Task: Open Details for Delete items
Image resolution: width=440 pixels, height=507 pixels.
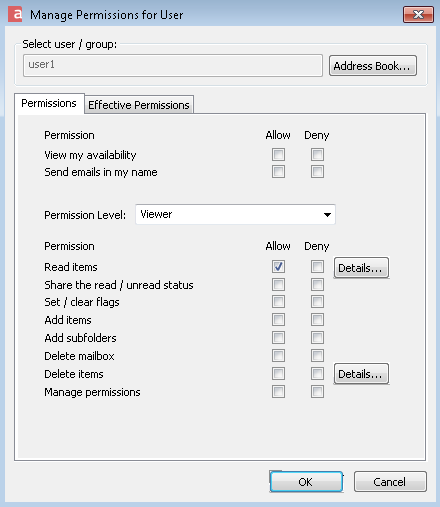Action: coord(361,374)
